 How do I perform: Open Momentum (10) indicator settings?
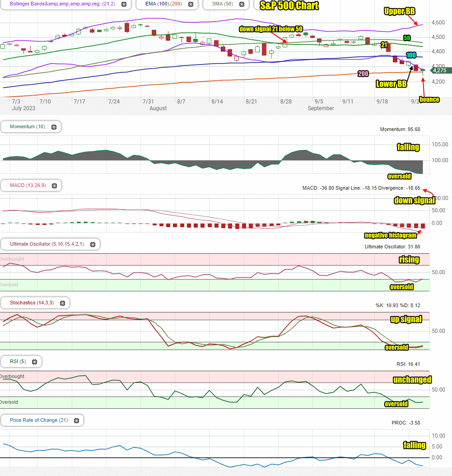28,126
